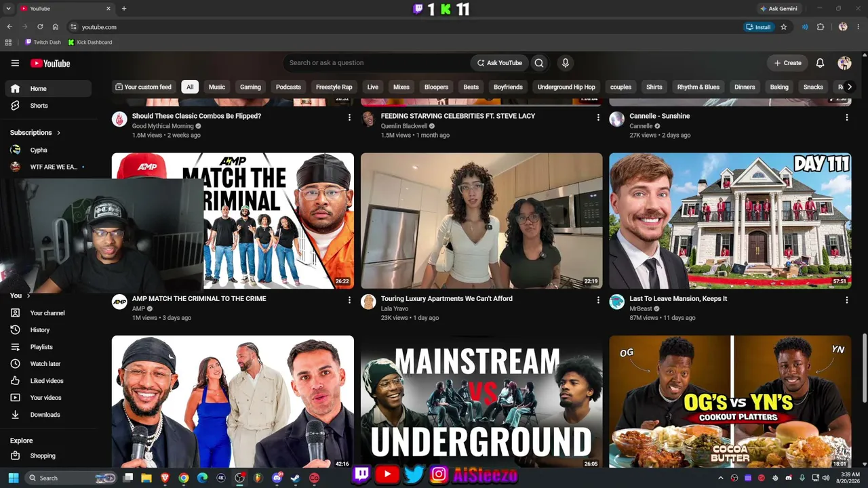Viewport: 868px width, 488px height.
Task: Open File Explorer from the taskbar
Action: (x=146, y=478)
